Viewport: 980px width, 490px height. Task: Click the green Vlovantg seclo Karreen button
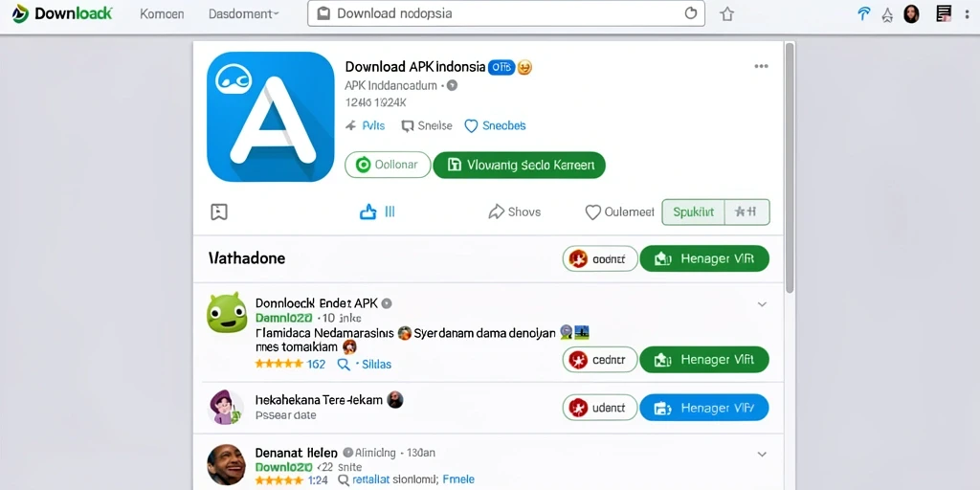tap(520, 165)
